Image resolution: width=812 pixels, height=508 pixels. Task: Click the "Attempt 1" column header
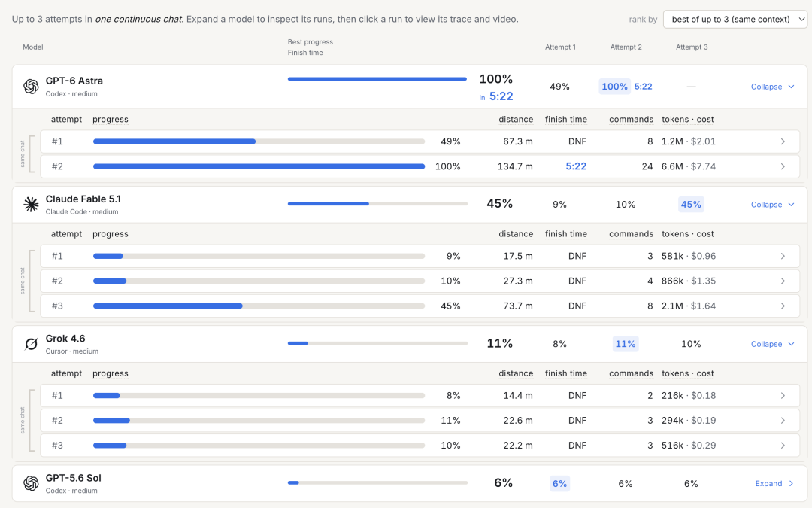[560, 47]
